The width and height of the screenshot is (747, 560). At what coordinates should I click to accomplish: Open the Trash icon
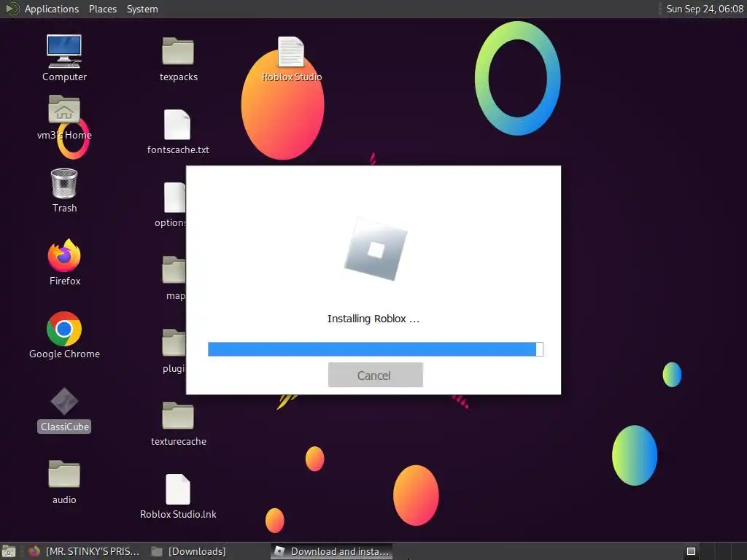pyautogui.click(x=64, y=190)
